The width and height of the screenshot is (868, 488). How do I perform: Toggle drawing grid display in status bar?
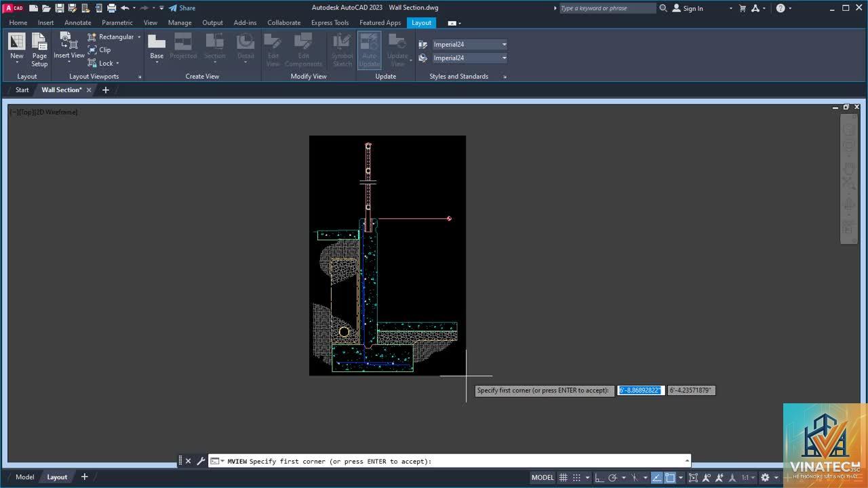coord(563,477)
